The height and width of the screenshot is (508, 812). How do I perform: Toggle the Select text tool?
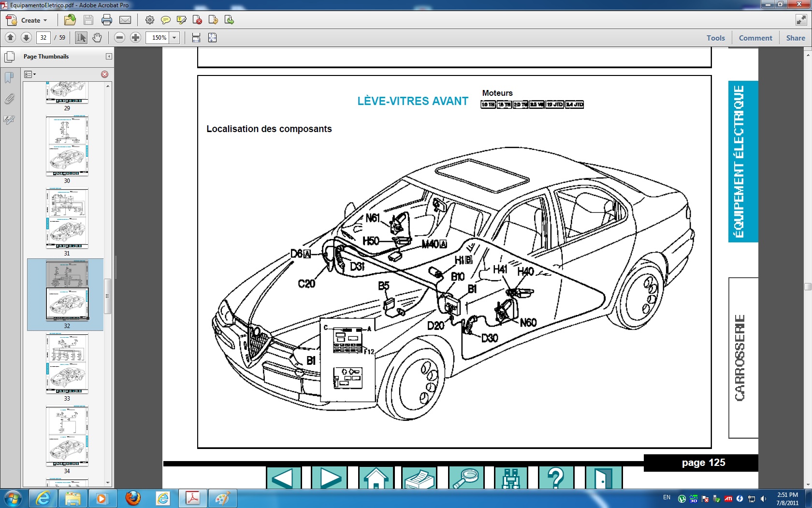pos(81,38)
